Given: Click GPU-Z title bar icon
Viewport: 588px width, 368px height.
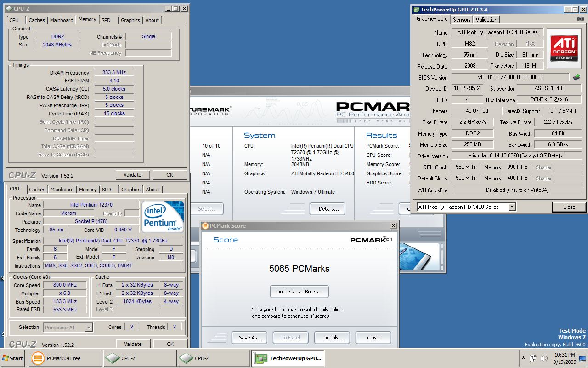Looking at the screenshot, I should pyautogui.click(x=416, y=9).
